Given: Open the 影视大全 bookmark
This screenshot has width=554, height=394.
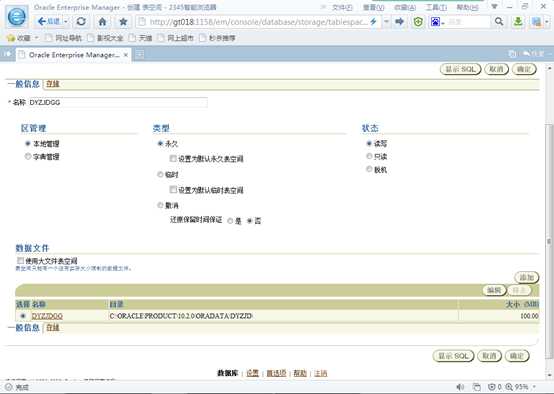Looking at the screenshot, I should coord(105,38).
